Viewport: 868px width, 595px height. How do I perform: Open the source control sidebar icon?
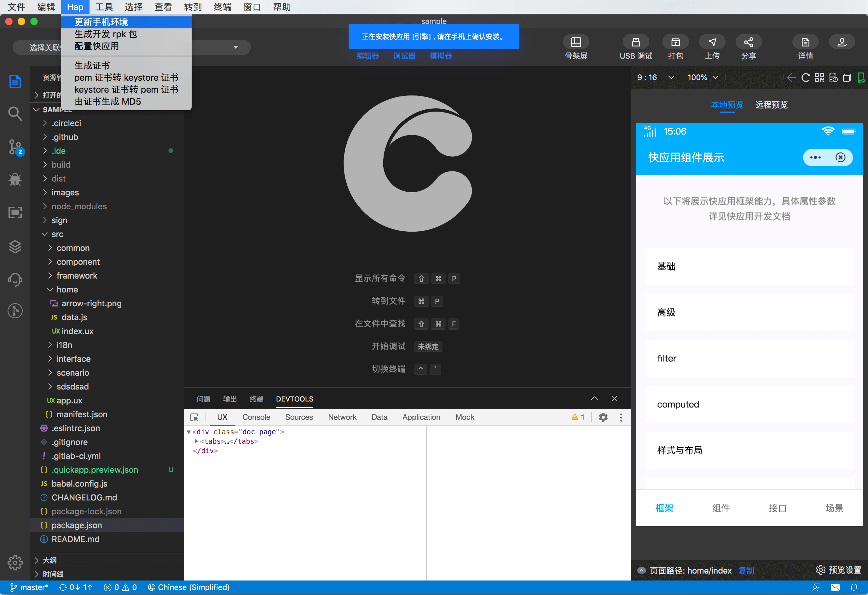click(x=15, y=147)
